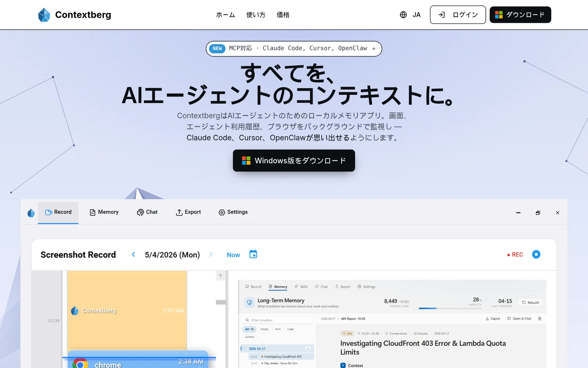Screen dimensions: 588x368
Task: Open the globe language selector JA
Action: [x=410, y=15]
